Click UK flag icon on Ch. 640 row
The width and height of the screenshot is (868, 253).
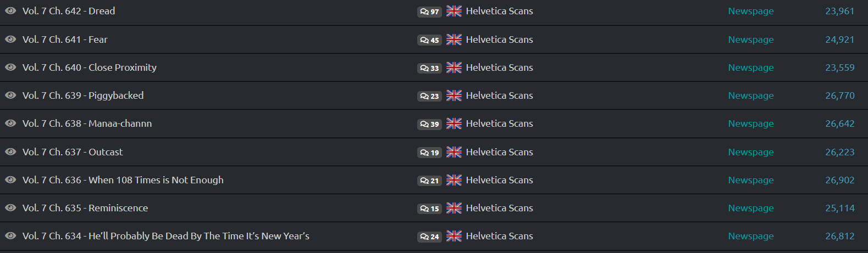click(454, 68)
